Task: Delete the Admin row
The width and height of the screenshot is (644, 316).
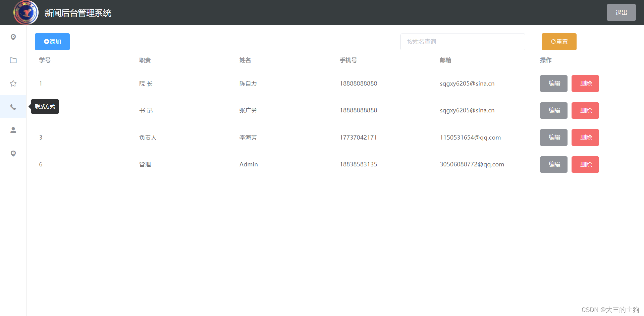Action: 585,164
